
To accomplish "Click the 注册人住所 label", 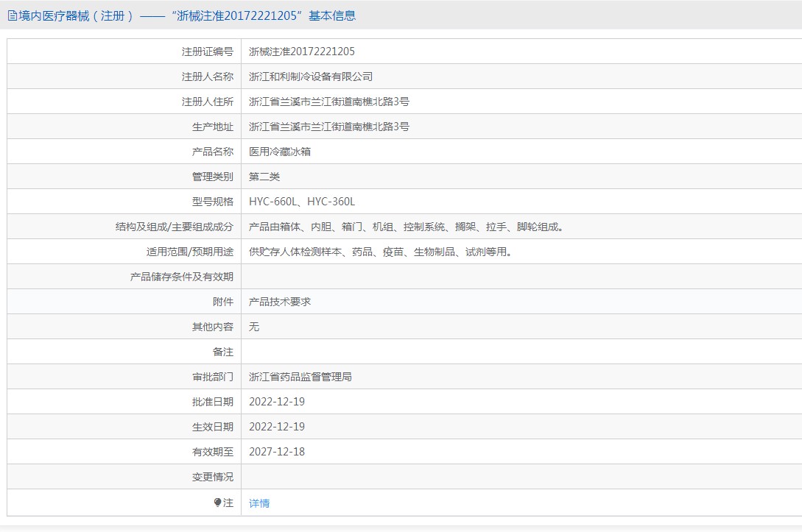I will 208,102.
